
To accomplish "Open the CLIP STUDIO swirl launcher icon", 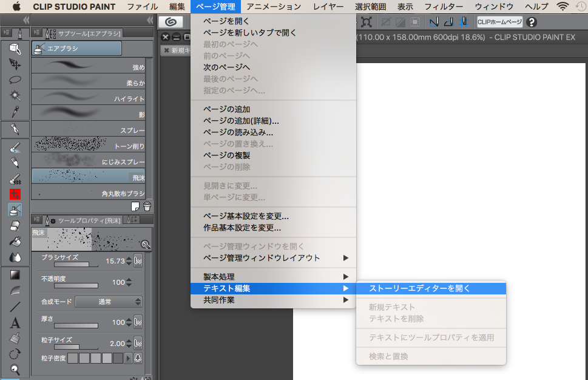I will [x=171, y=22].
